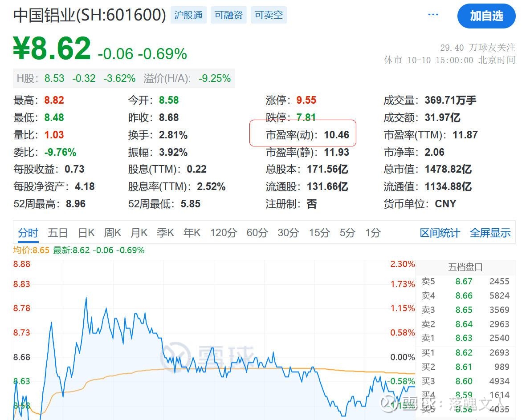Click the 溢价(H/A) value -9.25%

(x=215, y=78)
